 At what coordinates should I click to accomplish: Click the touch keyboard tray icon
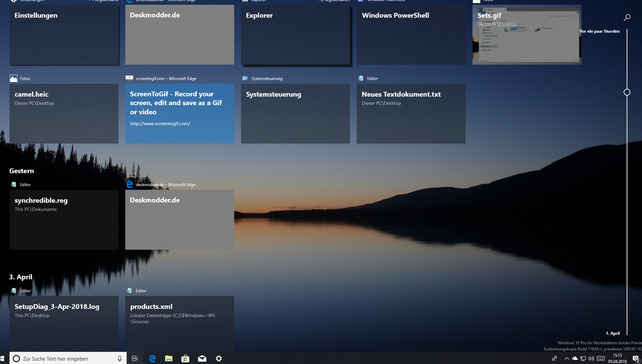point(601,359)
